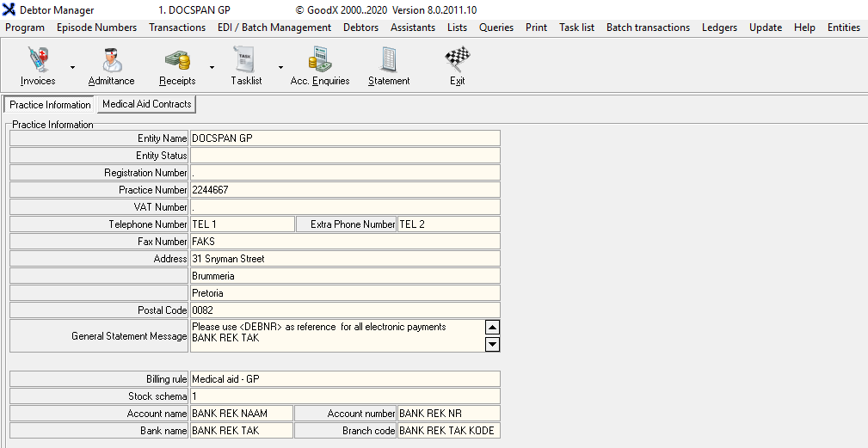Open Receipts money icon
The image size is (868, 448).
pos(177,61)
